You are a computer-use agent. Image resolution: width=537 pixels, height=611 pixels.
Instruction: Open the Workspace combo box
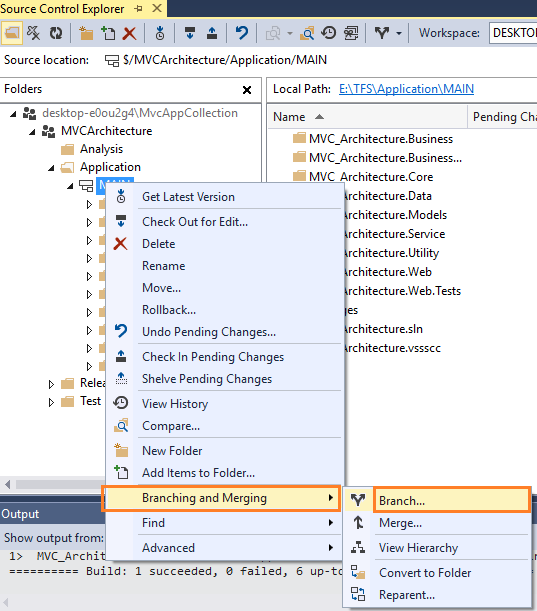pyautogui.click(x=513, y=33)
